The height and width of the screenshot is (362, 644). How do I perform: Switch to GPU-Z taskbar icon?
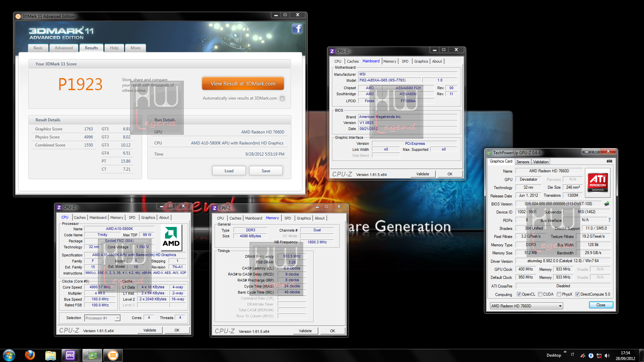point(92,355)
